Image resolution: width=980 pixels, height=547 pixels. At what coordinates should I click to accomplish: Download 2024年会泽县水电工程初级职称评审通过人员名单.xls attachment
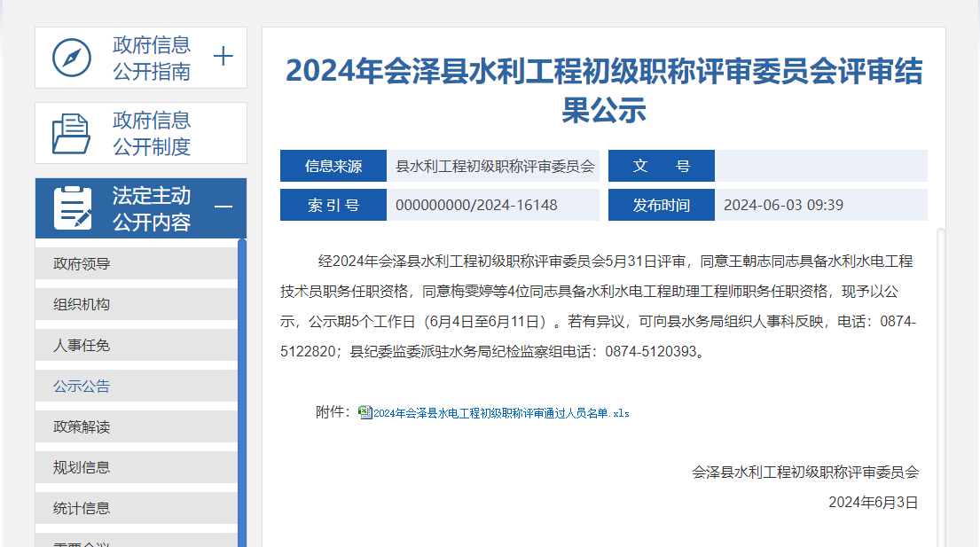click(501, 413)
